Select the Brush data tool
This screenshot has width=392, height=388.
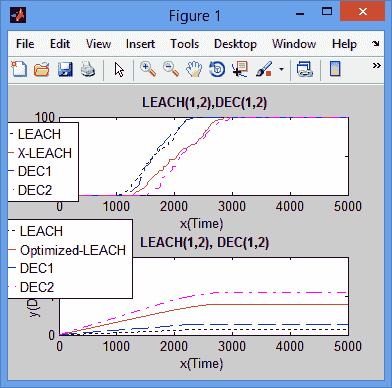[x=264, y=69]
